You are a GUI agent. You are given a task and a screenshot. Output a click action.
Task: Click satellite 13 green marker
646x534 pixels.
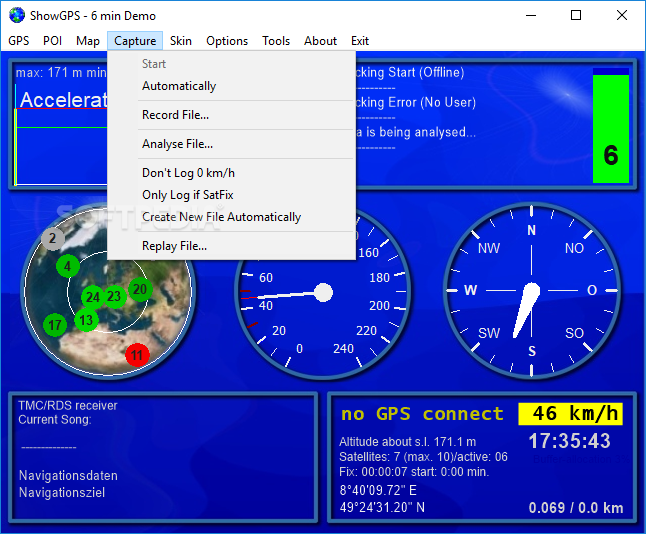tap(86, 320)
